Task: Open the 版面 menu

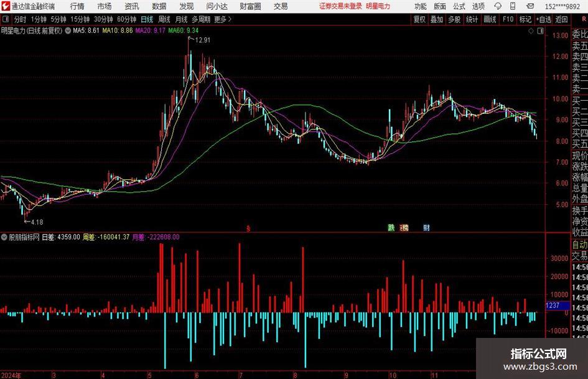Action: coord(440,6)
